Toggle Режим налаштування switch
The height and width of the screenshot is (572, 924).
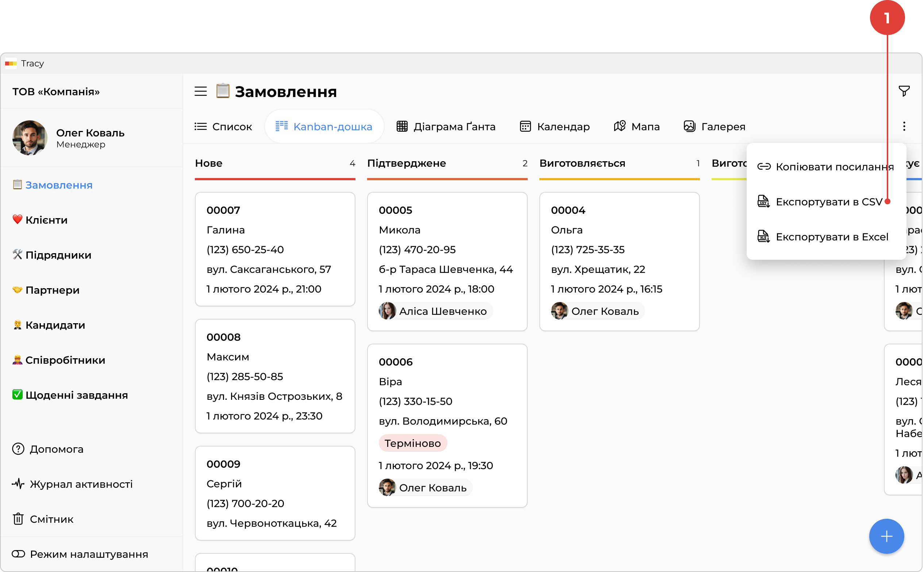coord(18,554)
